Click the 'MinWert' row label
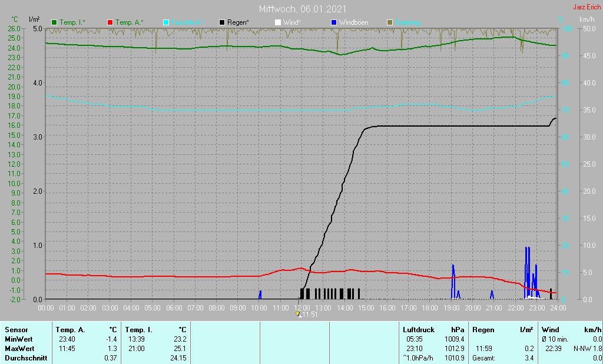The image size is (603, 364). tap(19, 339)
